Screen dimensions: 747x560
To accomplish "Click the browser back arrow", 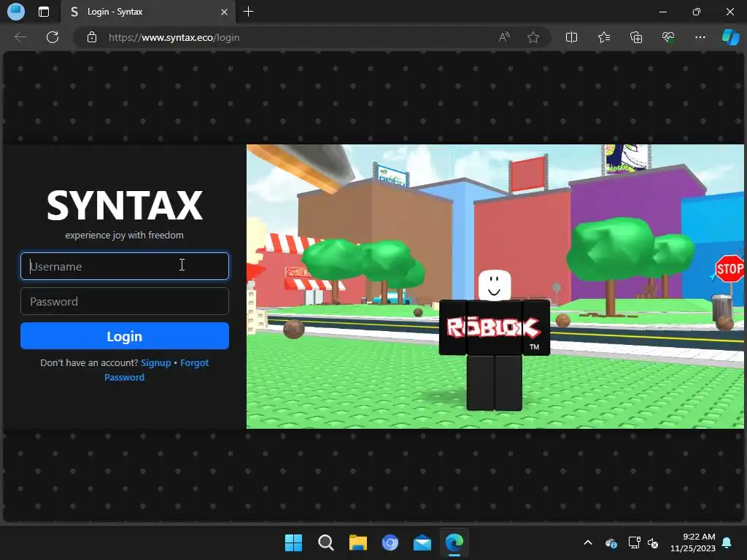I will [20, 37].
